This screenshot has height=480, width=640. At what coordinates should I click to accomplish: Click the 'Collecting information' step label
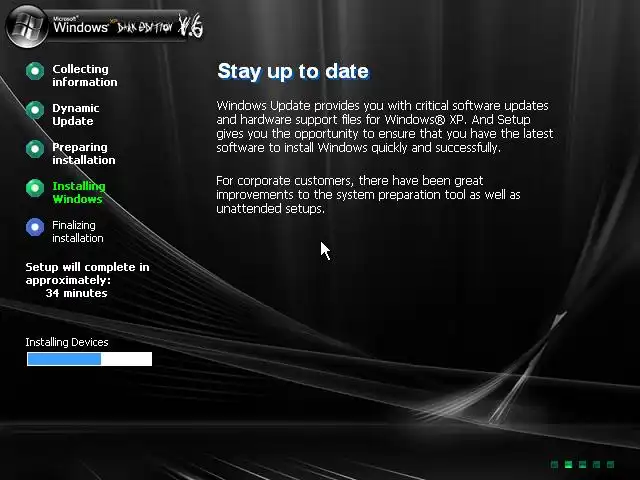[85, 76]
